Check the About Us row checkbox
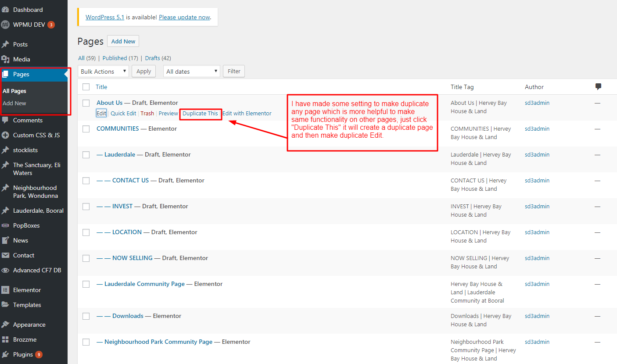 tap(86, 103)
